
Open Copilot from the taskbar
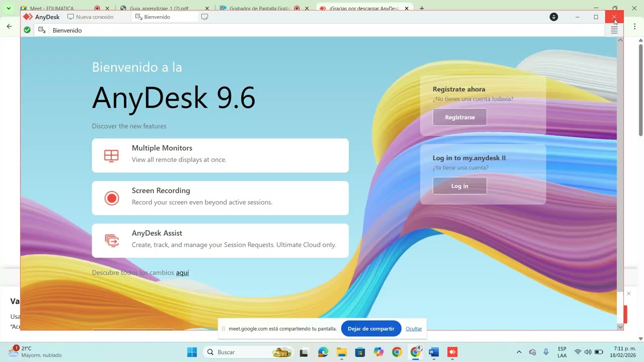coord(378,352)
